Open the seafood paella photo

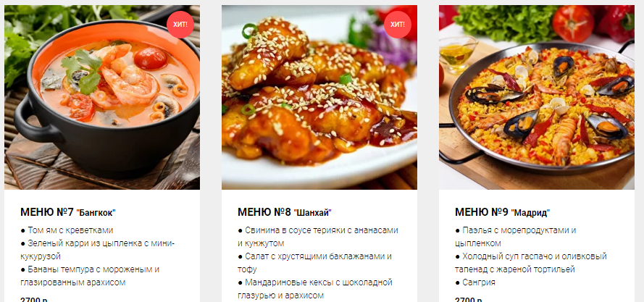(537, 97)
